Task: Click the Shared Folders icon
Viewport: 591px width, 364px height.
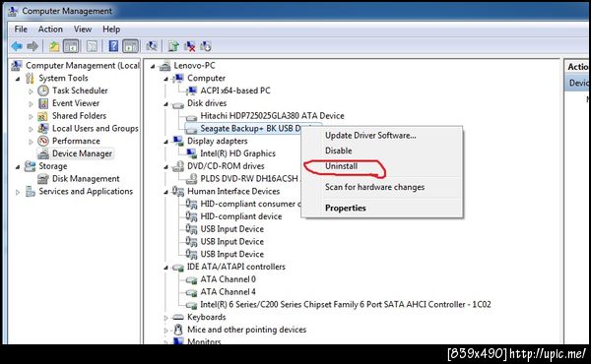Action: pos(43,116)
